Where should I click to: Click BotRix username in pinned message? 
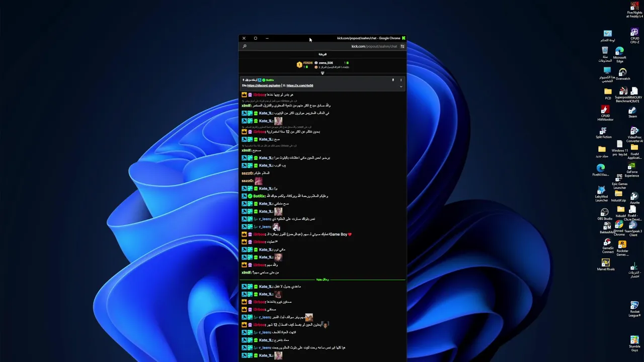[270, 80]
